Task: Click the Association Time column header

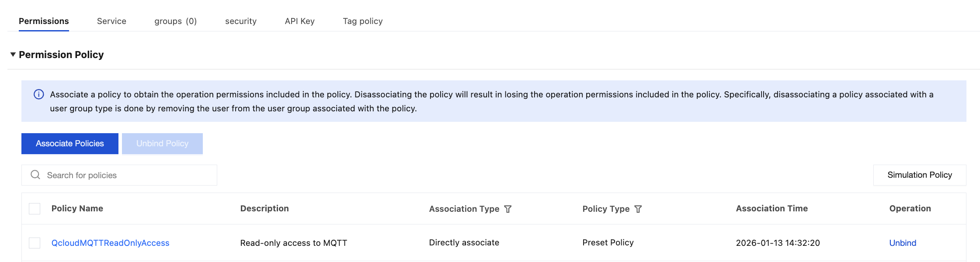Action: (771, 209)
